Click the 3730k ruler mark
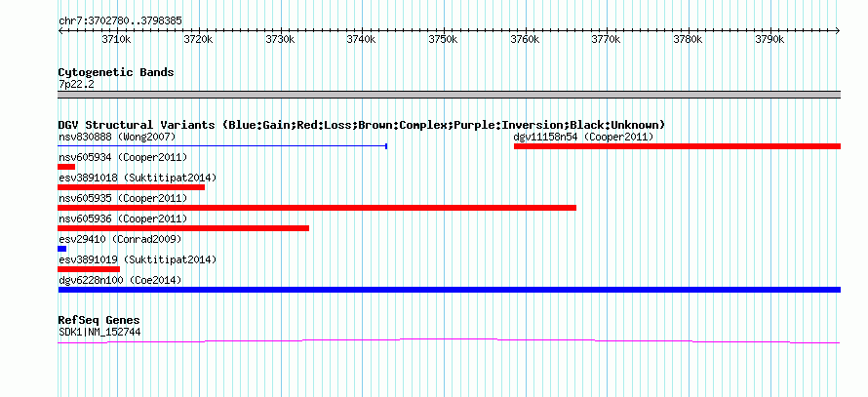 click(280, 40)
